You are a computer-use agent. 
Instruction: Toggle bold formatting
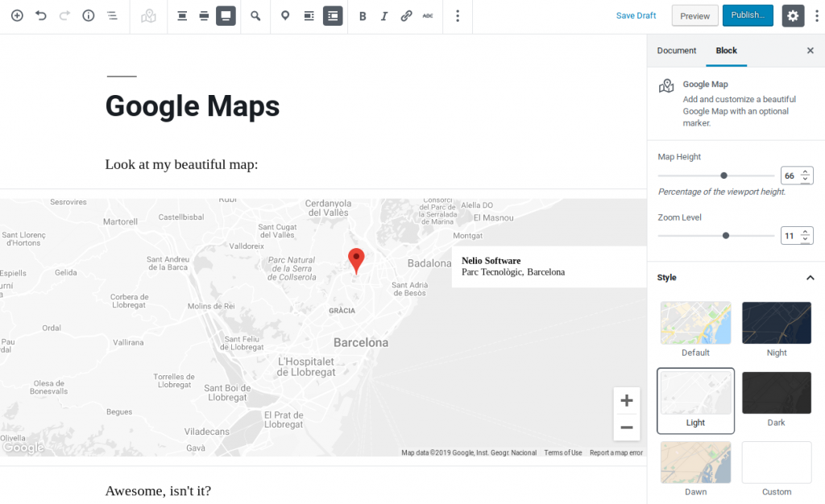click(x=363, y=16)
